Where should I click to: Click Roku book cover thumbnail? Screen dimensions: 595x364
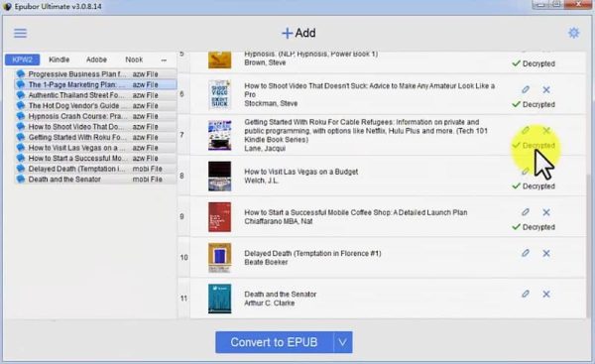pyautogui.click(x=220, y=135)
